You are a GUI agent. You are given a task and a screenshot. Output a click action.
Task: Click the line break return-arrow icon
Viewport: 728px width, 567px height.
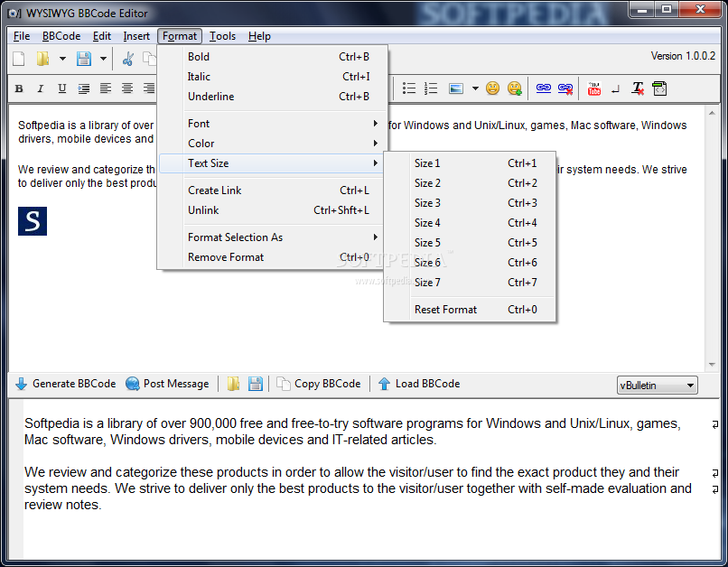(616, 89)
